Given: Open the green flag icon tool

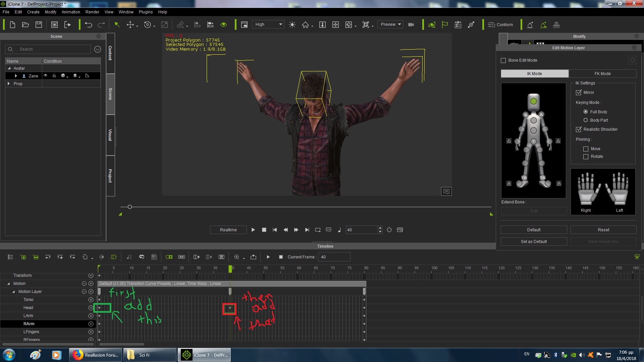Looking at the screenshot, I should pos(445,24).
